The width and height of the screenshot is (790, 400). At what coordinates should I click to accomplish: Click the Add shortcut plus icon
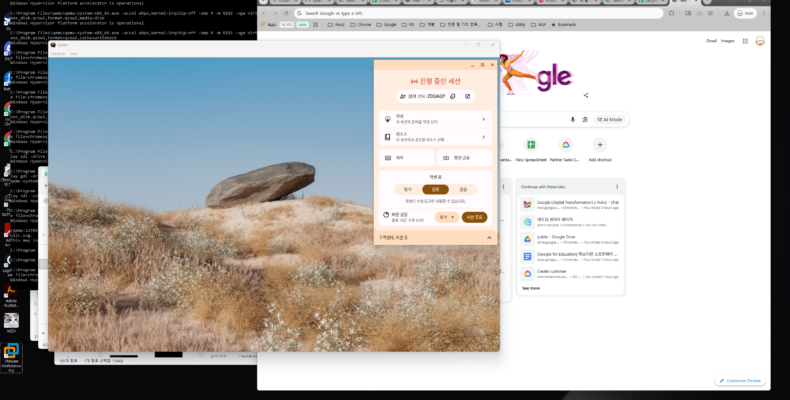coord(600,145)
